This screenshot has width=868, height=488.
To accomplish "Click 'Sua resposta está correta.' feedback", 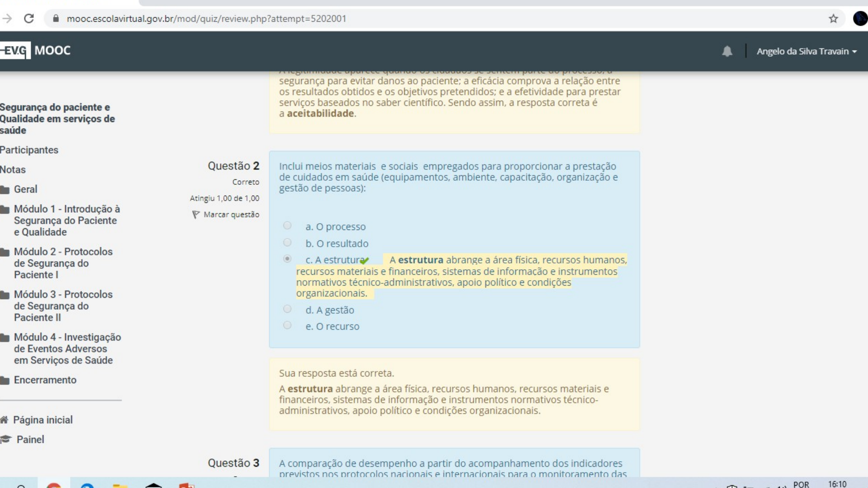I will [336, 373].
